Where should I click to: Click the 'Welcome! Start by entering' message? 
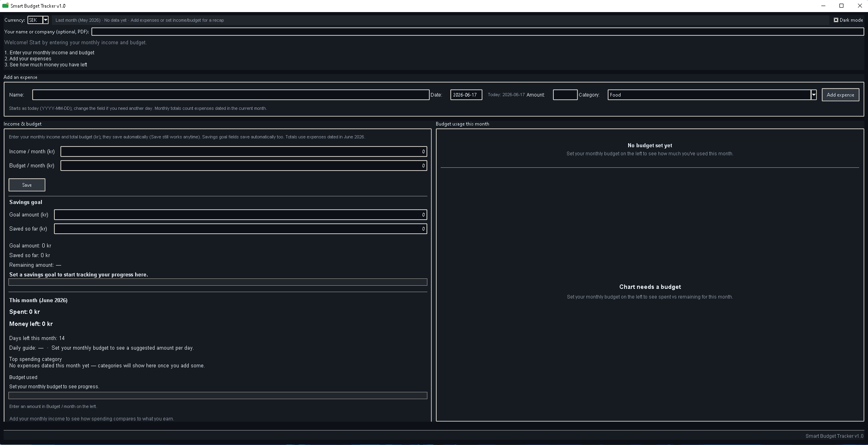click(76, 43)
